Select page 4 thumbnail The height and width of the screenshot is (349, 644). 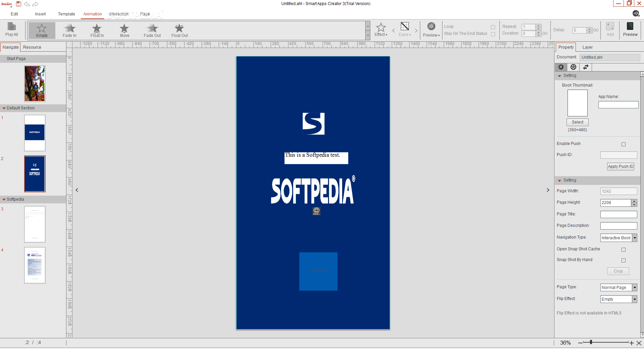pos(35,265)
